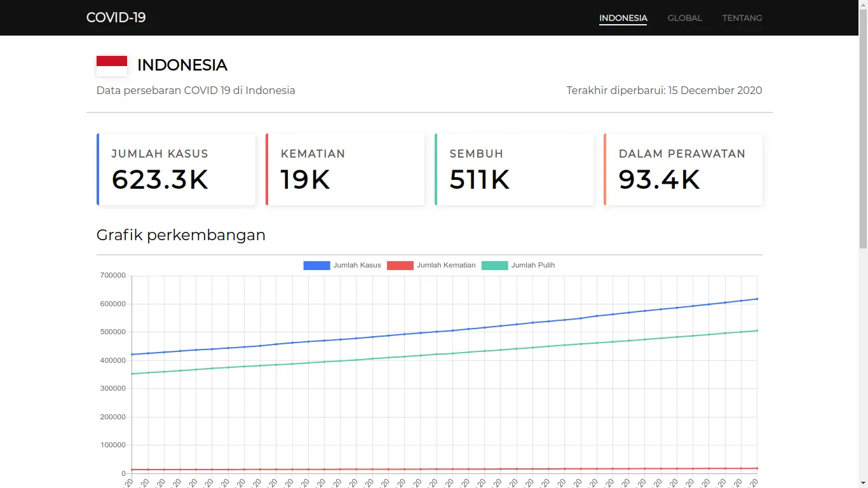Open the INDONESIA navigation tab
This screenshot has height=488, width=868.
click(623, 18)
